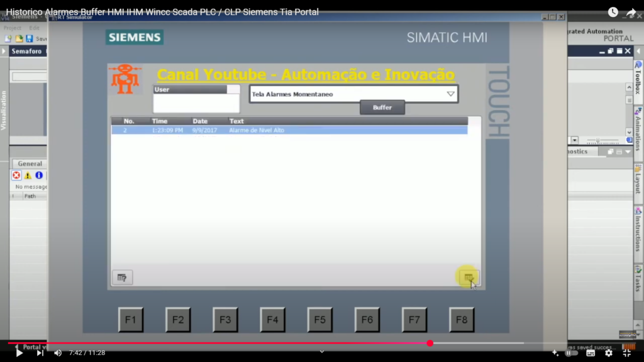Click the Buffer button
Screen dimensions: 644x362
coord(382,107)
